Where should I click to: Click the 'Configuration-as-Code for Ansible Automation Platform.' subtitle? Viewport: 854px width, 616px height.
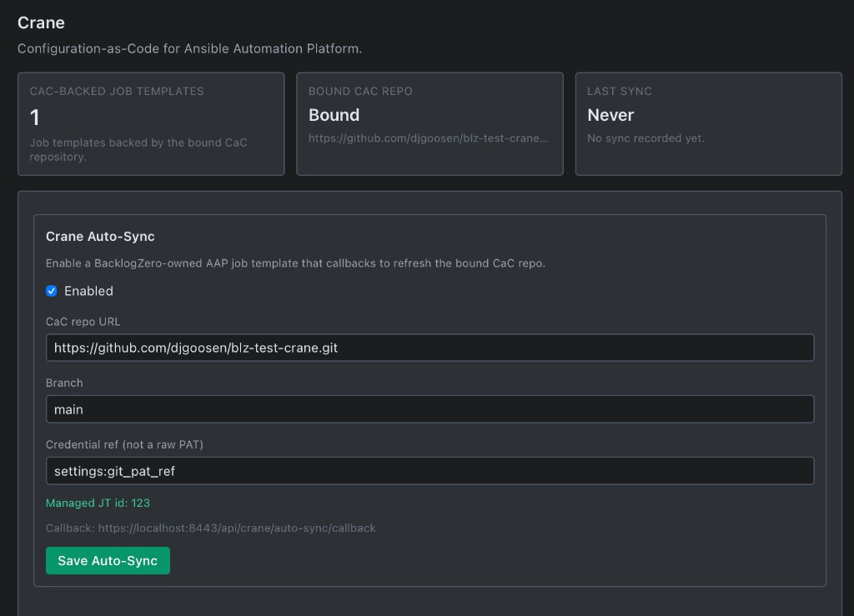(x=189, y=48)
